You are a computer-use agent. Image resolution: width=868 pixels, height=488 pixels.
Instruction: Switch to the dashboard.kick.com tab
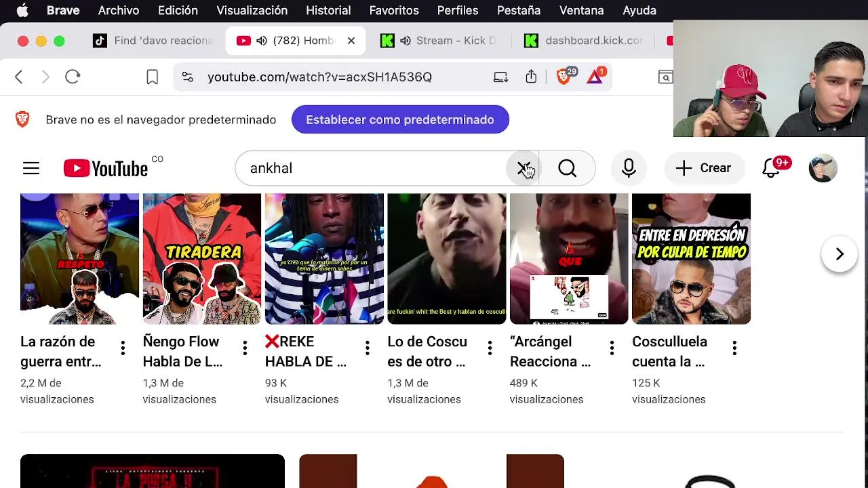tap(585, 41)
